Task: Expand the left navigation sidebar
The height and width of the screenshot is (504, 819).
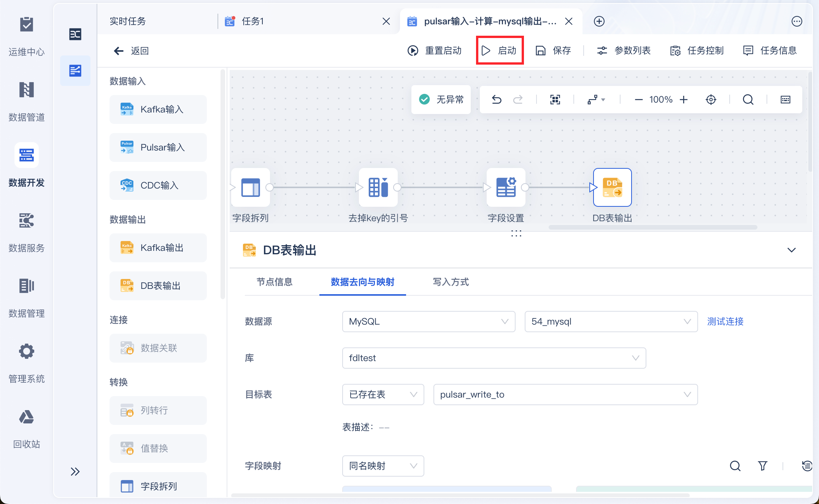Action: click(x=75, y=472)
